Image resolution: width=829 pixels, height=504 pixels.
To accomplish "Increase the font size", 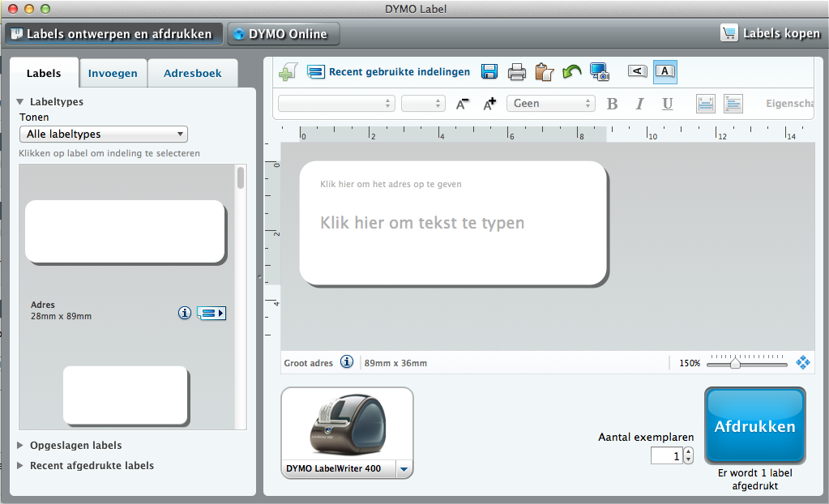I will (x=489, y=104).
